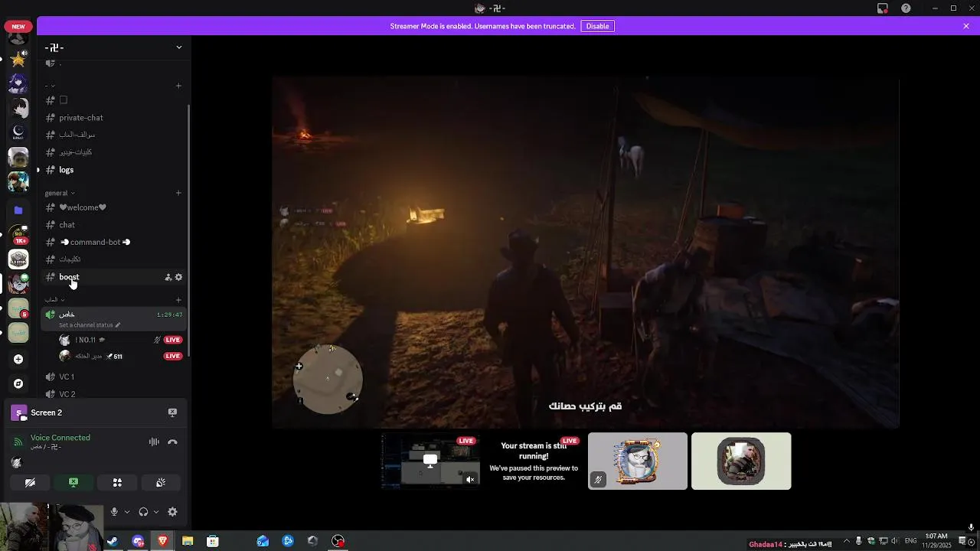Screen dimensions: 980x551
Task: Disconnect from the voice call
Action: tap(172, 442)
